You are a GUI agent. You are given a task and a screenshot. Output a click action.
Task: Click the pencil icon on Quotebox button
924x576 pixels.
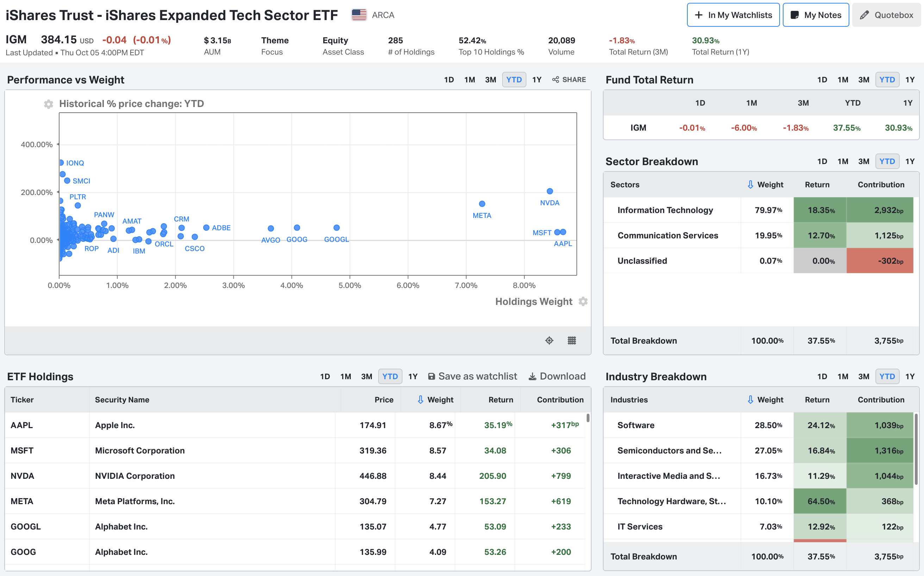[864, 15]
